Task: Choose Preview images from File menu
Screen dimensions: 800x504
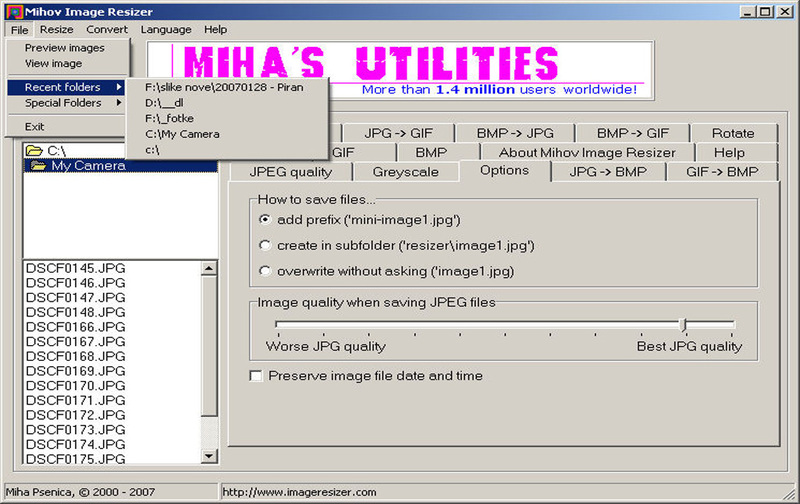Action: (67, 48)
